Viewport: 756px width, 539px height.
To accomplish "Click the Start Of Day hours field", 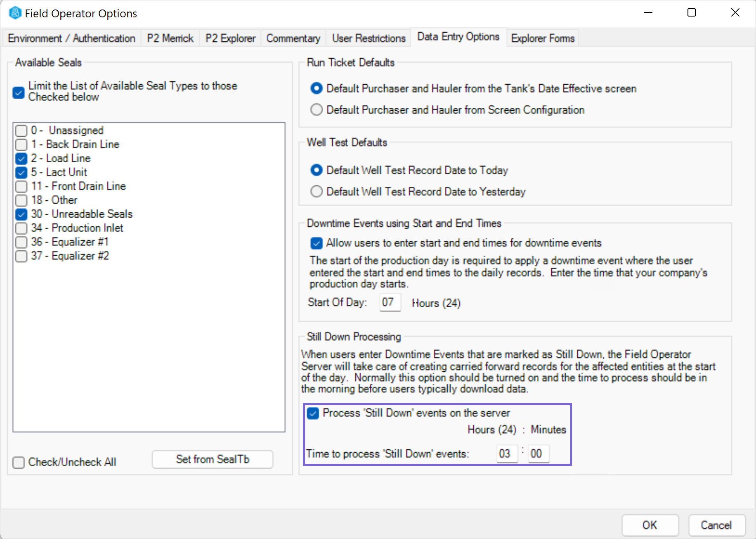I will [x=390, y=303].
